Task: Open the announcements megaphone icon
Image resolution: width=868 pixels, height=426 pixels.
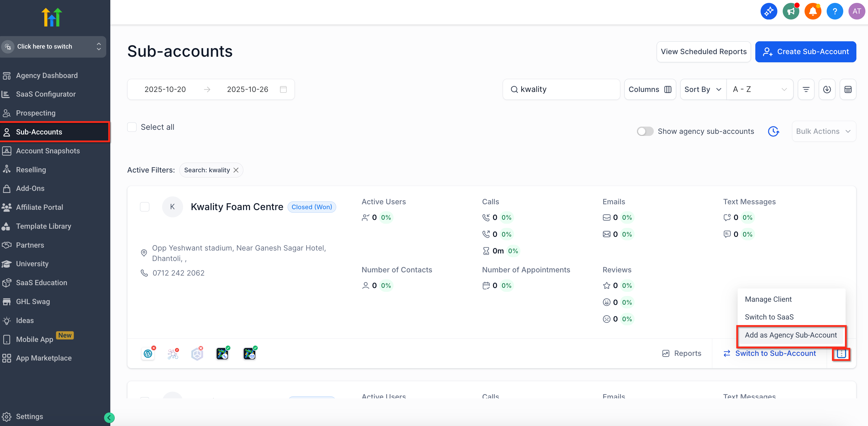Action: [791, 11]
